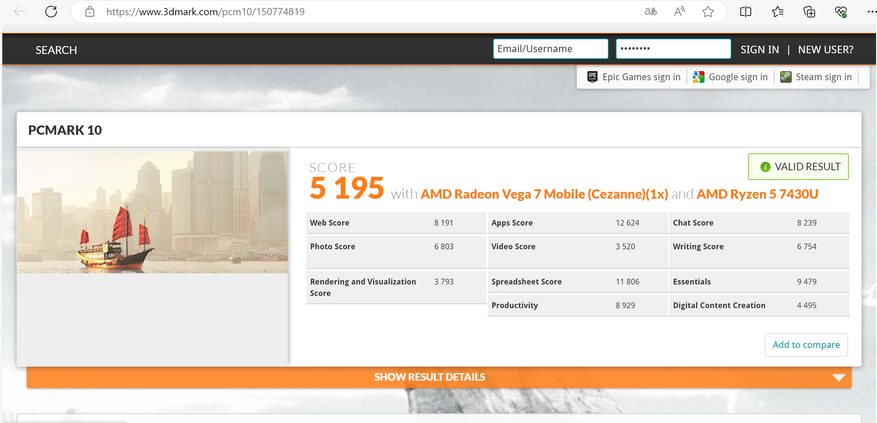Select the Writing Score row

point(759,252)
